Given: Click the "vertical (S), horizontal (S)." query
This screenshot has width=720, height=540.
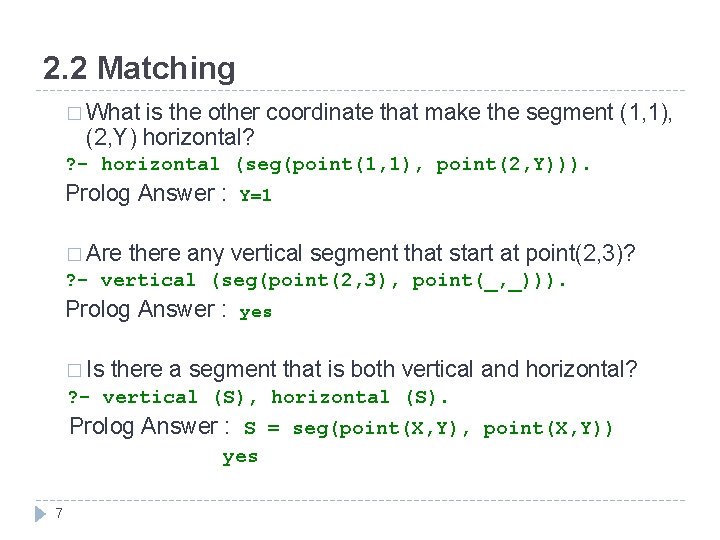Looking at the screenshot, I should point(258,397).
